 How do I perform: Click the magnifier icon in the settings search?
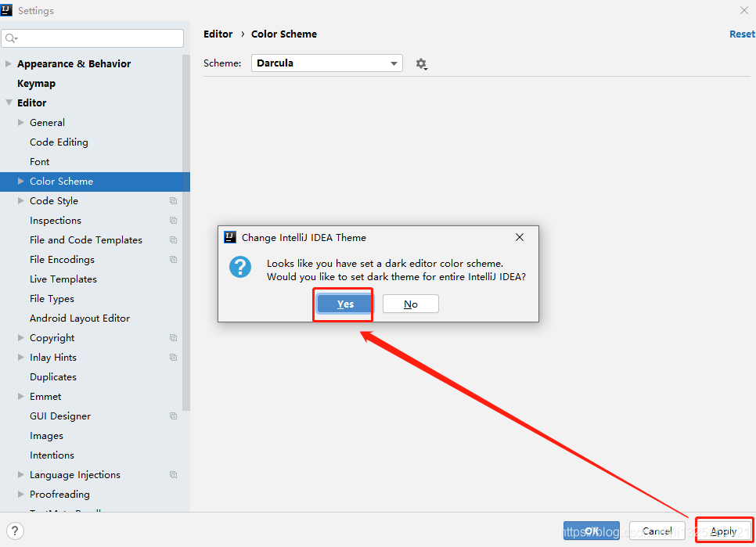11,38
